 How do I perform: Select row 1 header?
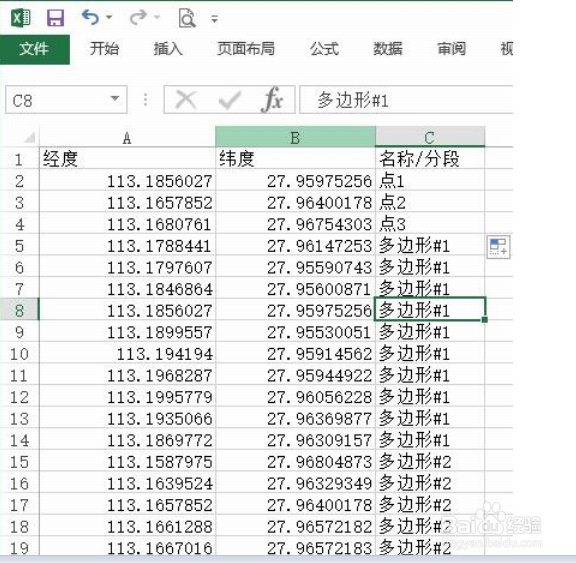[x=19, y=159]
